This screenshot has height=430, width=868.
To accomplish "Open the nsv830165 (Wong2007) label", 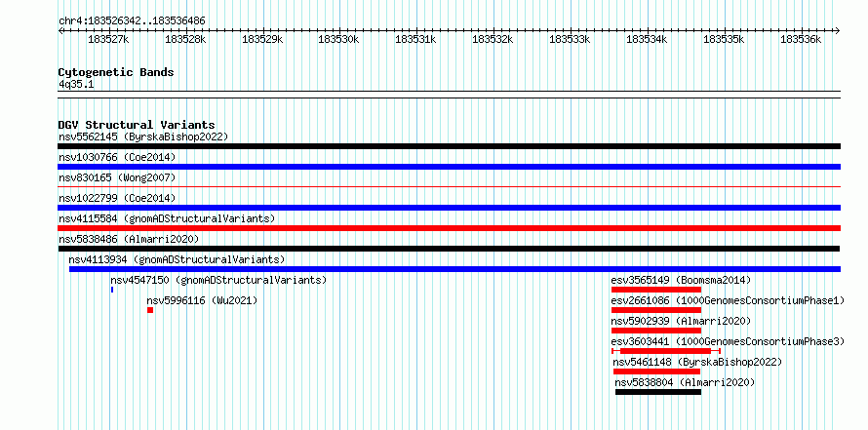I will point(117,177).
